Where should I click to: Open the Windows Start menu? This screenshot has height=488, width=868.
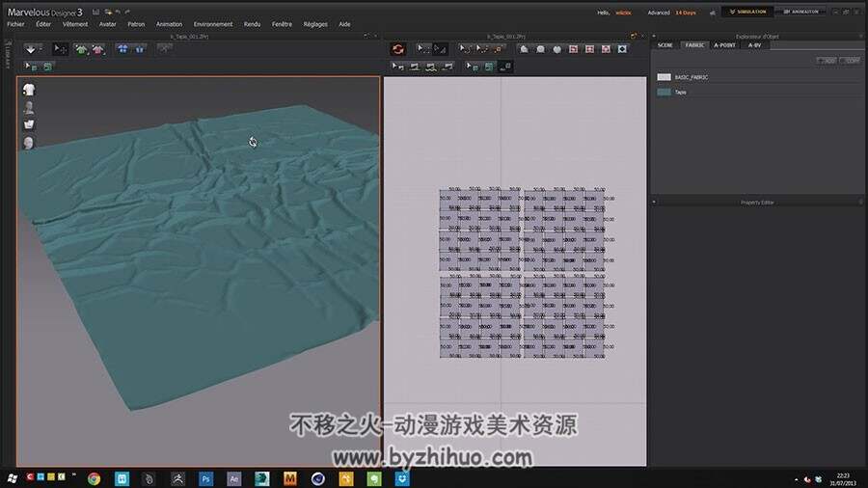click(11, 478)
